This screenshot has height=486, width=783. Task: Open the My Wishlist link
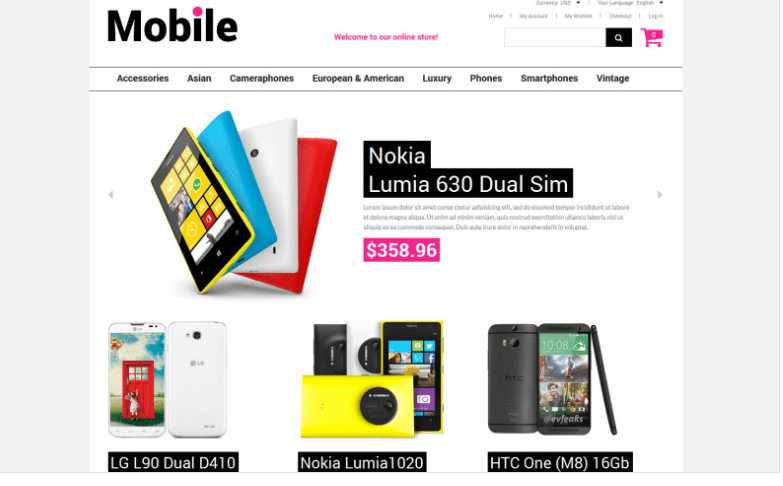point(578,16)
